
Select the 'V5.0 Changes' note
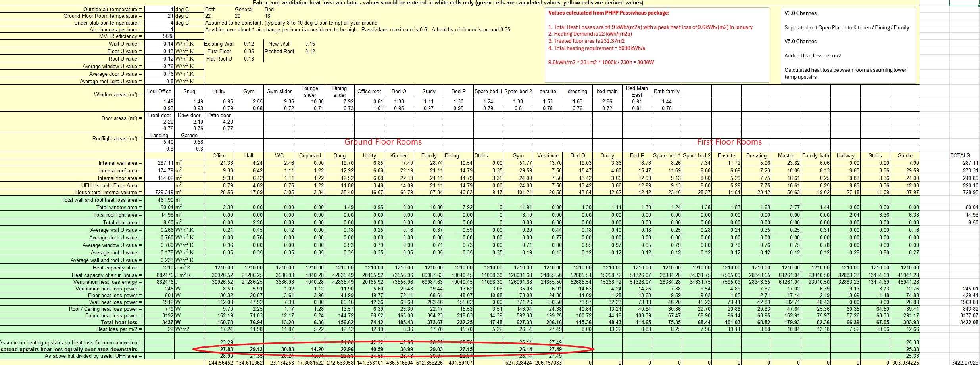click(800, 41)
